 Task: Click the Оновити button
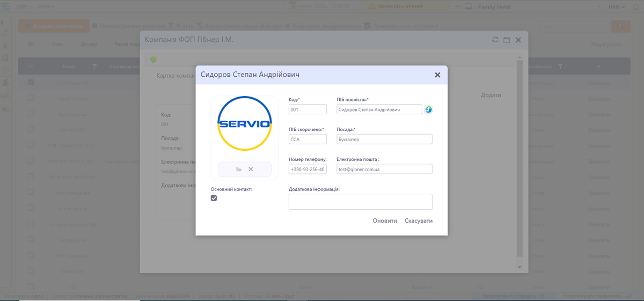385,221
